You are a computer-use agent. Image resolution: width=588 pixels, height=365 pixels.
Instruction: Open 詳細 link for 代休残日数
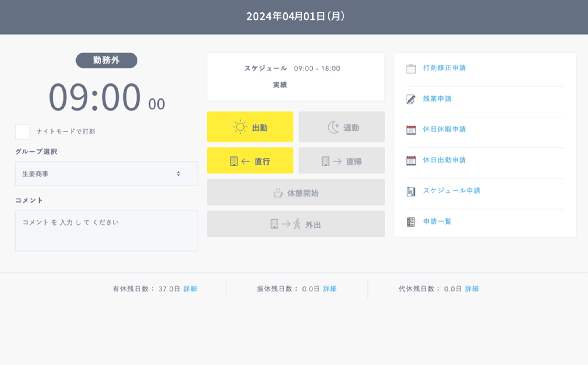click(472, 289)
